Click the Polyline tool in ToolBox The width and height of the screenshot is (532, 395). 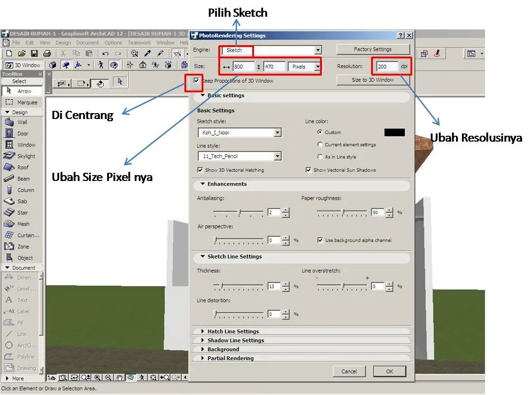click(x=20, y=357)
